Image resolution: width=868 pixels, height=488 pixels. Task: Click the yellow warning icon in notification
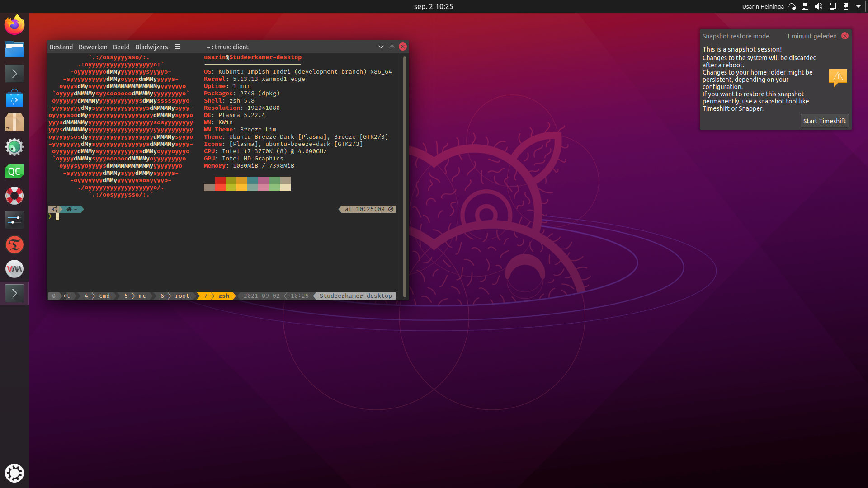point(838,78)
